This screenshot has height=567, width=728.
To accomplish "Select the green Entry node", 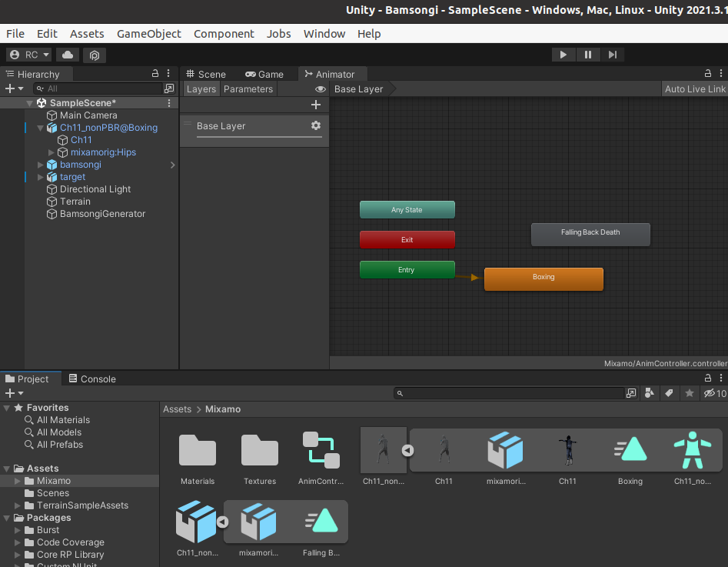I will 407,270.
